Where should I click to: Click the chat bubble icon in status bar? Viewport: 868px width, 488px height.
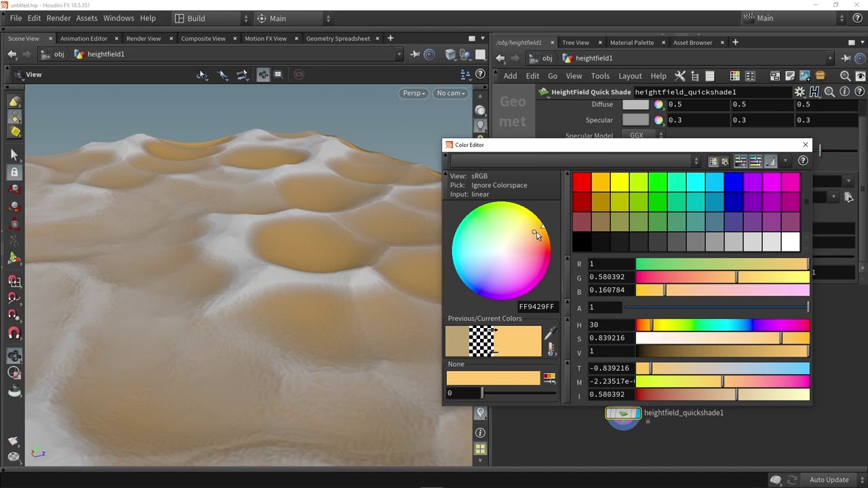click(776, 480)
